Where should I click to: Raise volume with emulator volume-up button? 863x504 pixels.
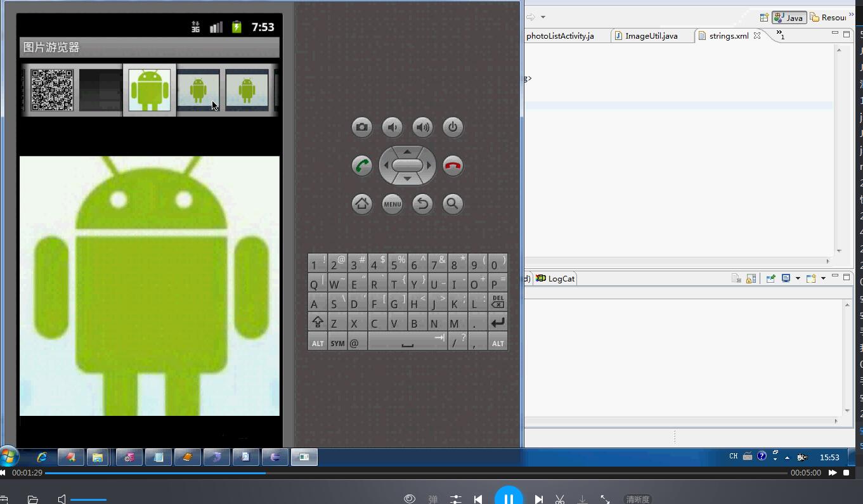coord(422,127)
